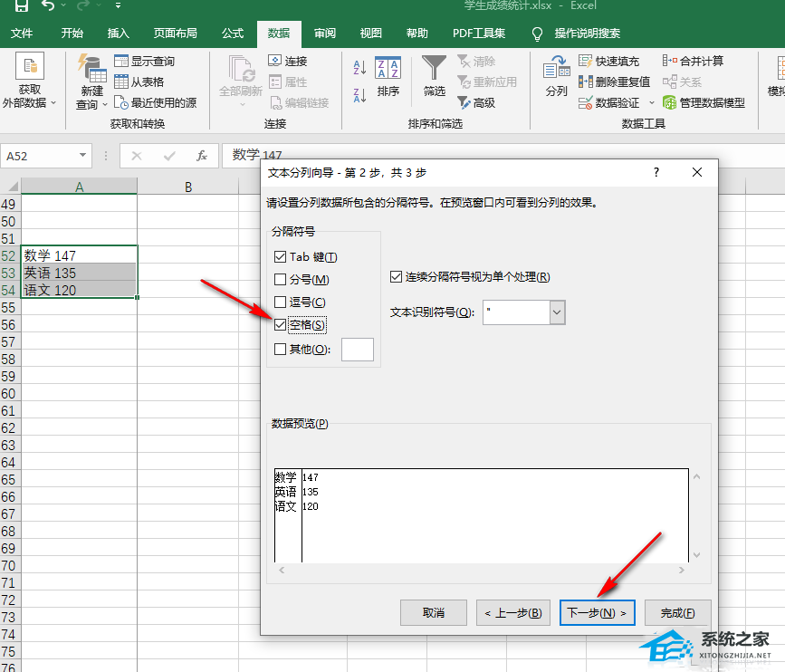Screen dimensions: 785x672
Task: Click the Refresh All (全部刷新) icon
Action: [x=241, y=71]
